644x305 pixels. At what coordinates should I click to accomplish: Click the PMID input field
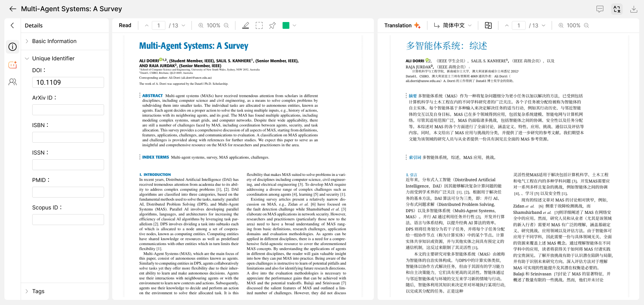[x=68, y=192]
